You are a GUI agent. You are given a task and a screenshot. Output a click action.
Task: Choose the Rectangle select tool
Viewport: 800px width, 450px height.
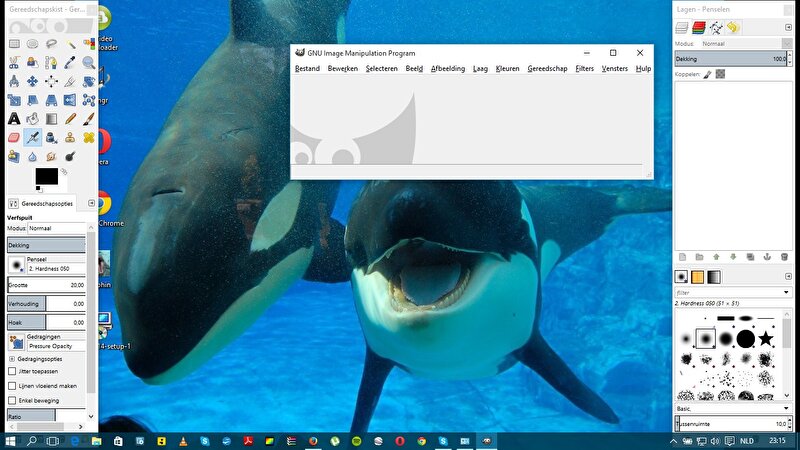coord(14,43)
